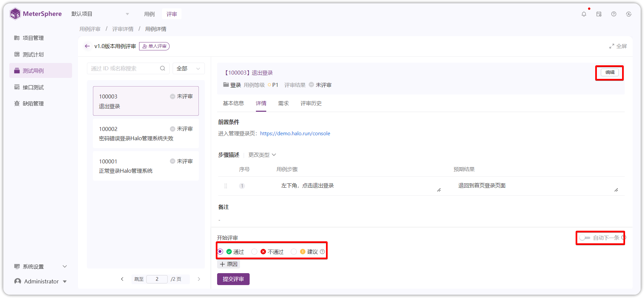Select the 不通过 radio option
Image resolution: width=644 pixels, height=298 pixels.
pos(254,252)
